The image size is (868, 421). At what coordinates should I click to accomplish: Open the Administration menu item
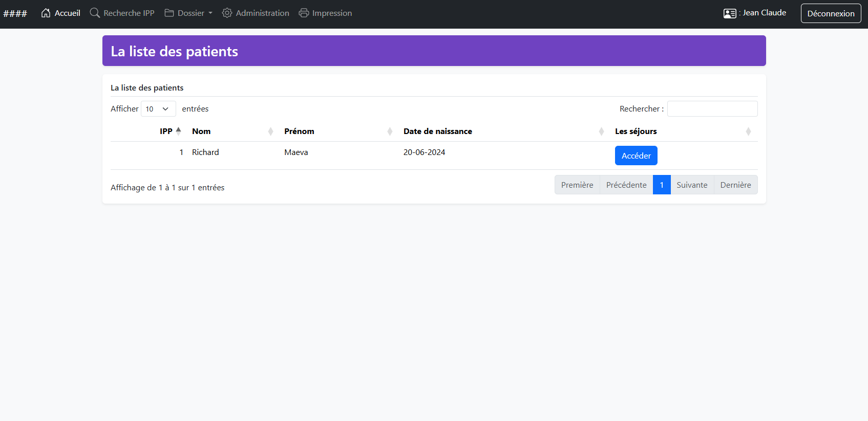click(262, 13)
